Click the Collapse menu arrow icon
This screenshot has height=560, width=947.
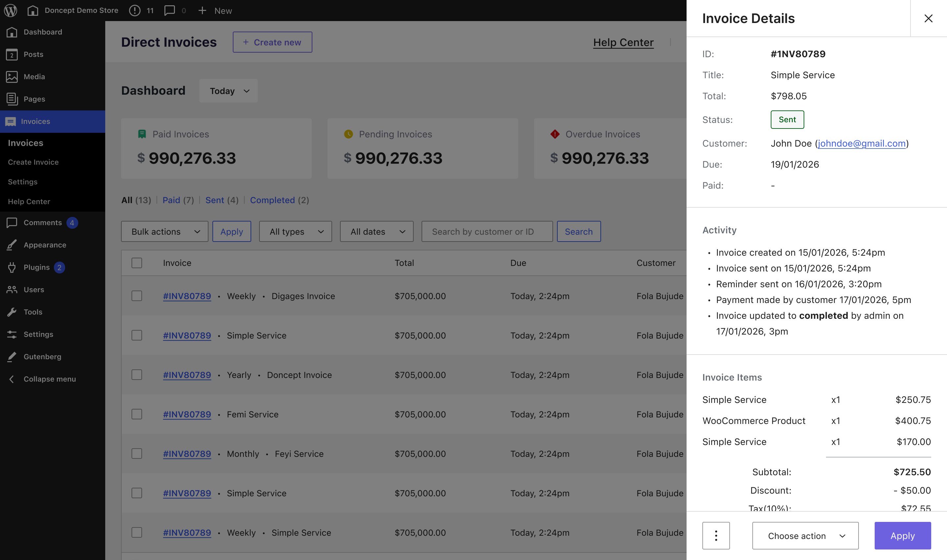pyautogui.click(x=12, y=379)
